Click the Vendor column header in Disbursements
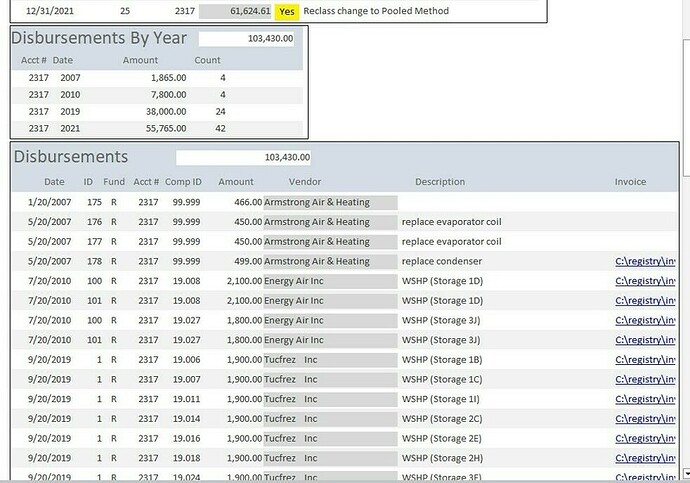Image resolution: width=690 pixels, height=483 pixels. (x=305, y=182)
